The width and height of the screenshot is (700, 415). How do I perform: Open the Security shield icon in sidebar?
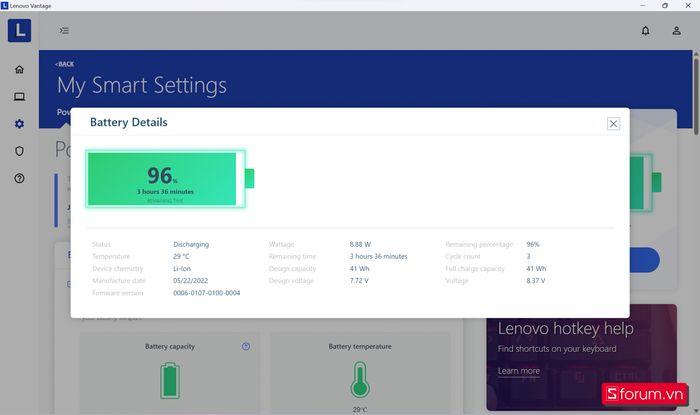(x=19, y=151)
